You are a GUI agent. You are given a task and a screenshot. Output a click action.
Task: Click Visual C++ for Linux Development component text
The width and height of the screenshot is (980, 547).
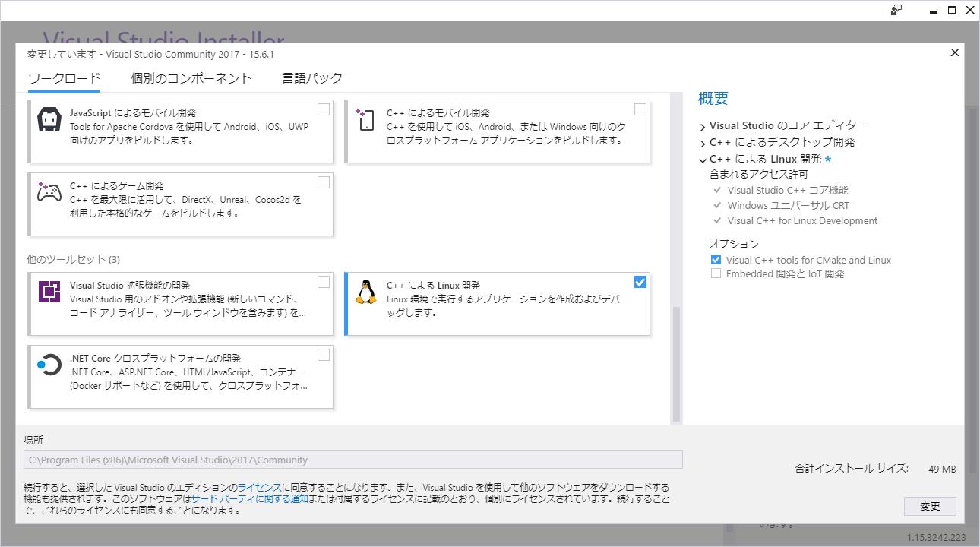pos(802,221)
